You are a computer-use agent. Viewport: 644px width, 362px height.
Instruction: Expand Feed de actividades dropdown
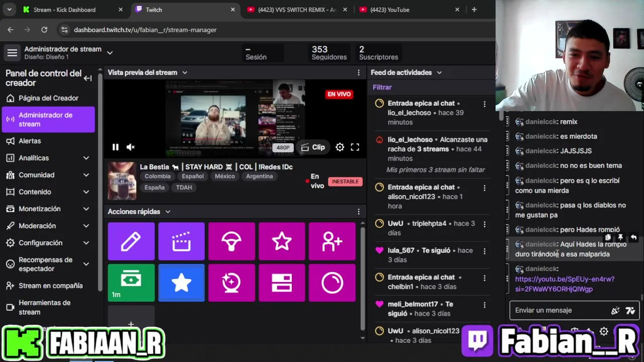click(x=439, y=73)
